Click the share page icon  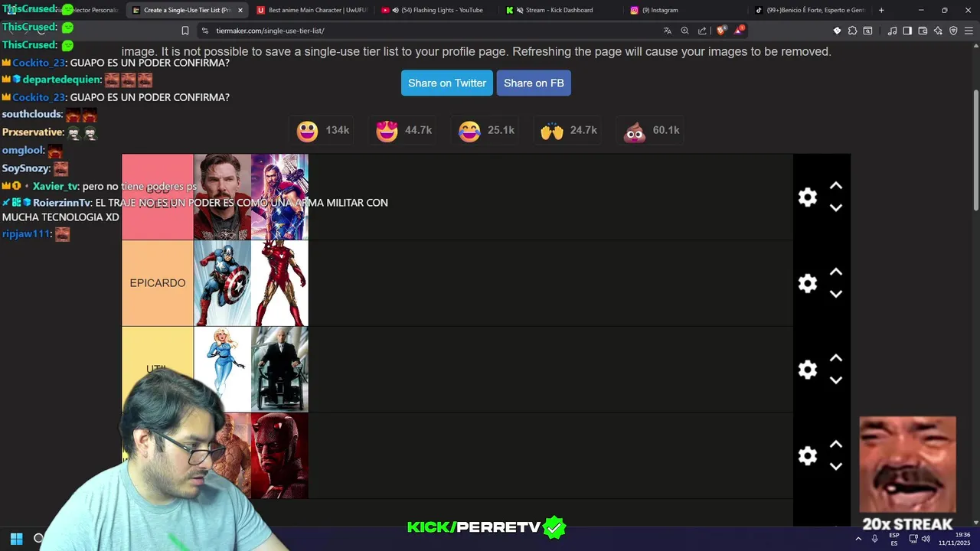tap(702, 31)
